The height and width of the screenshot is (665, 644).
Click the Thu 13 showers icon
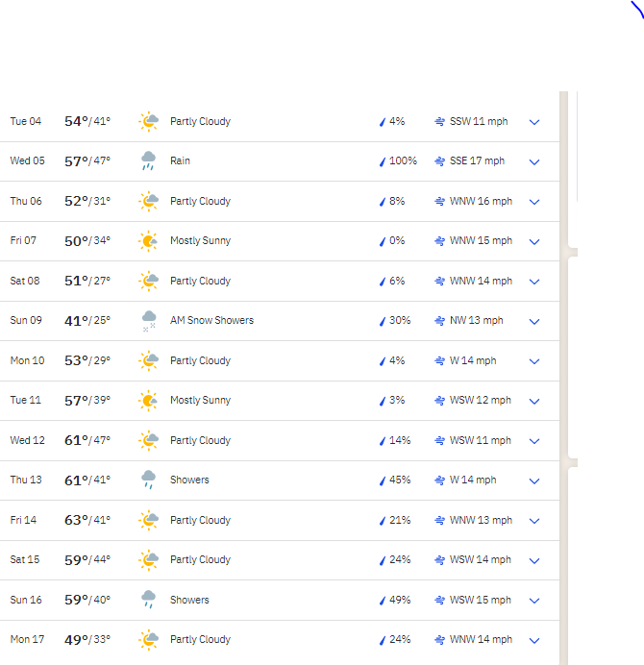point(148,480)
